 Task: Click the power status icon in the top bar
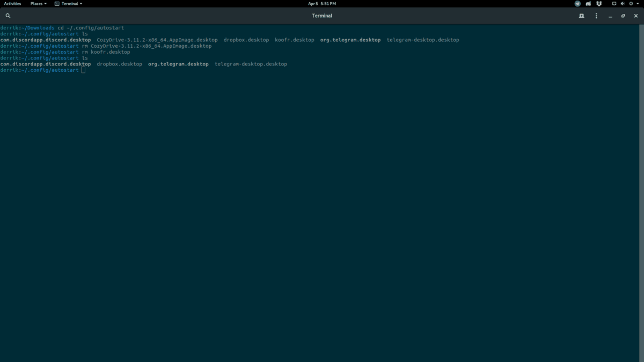point(631,3)
